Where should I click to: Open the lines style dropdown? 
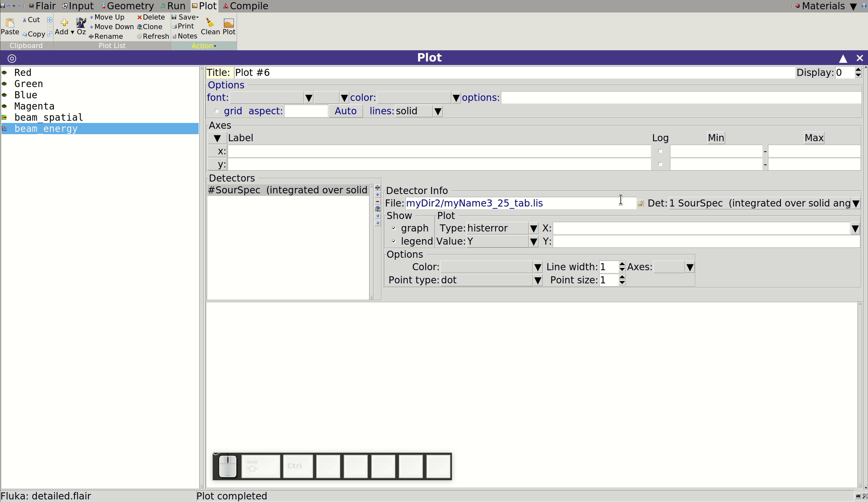(438, 111)
